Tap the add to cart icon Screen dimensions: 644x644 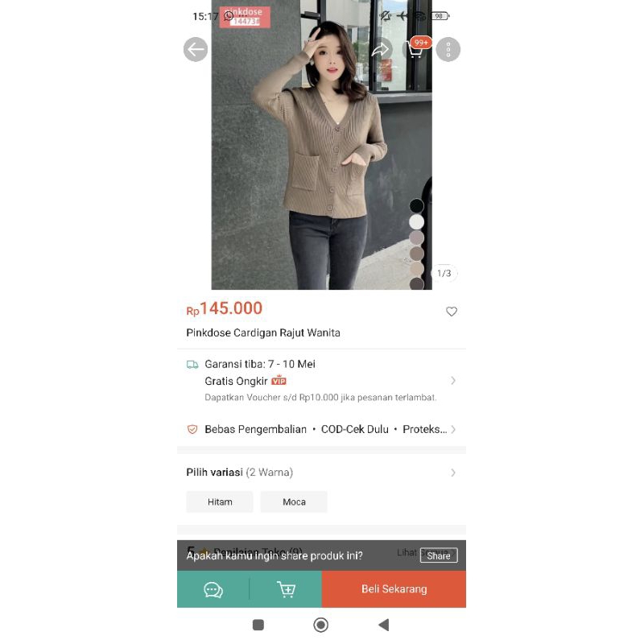[x=286, y=590]
